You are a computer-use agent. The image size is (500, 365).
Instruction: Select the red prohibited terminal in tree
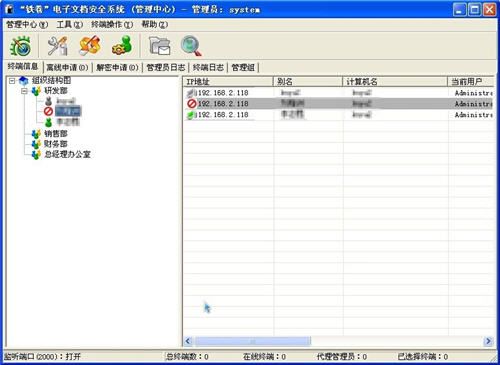[62, 111]
